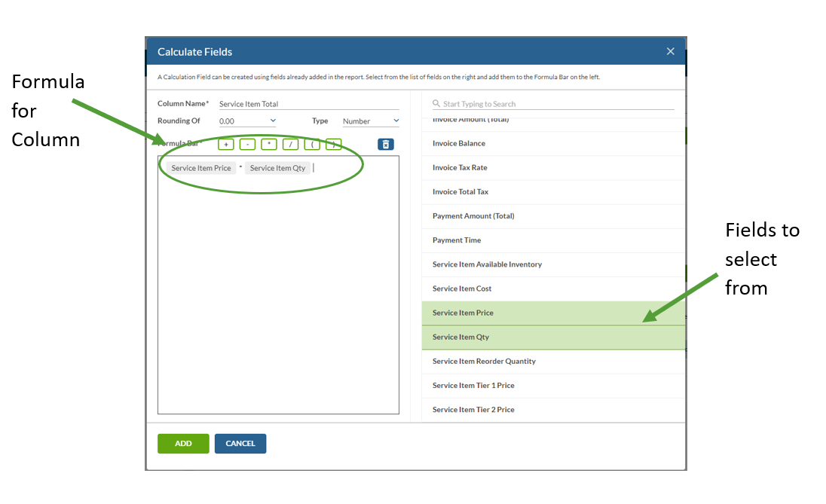Select highlighted Service Item Price list row
Image resolution: width=826 pixels, height=504 pixels.
553,313
